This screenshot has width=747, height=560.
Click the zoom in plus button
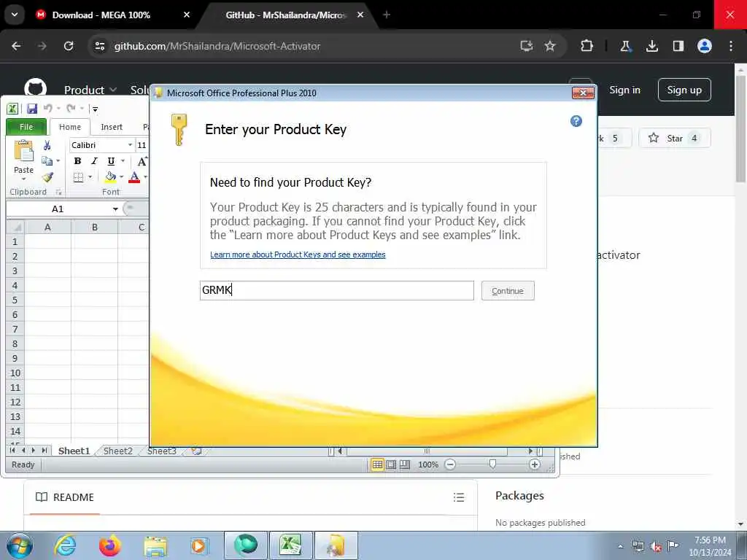coord(535,464)
